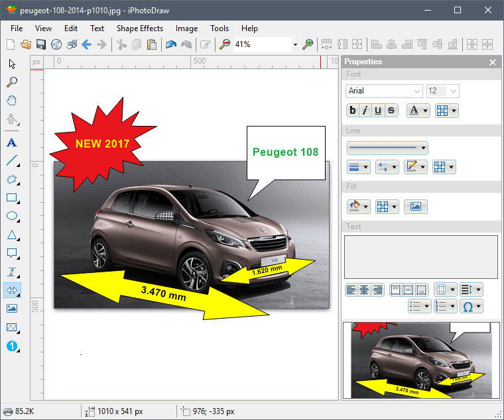Click the navigator preview thumbnail
Viewport: 504px width, 420px height.
[421, 360]
